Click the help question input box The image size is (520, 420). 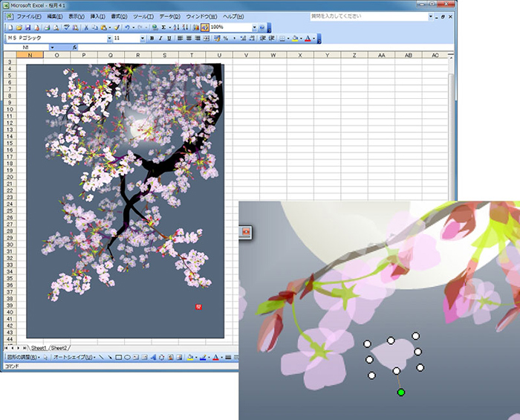click(x=357, y=16)
